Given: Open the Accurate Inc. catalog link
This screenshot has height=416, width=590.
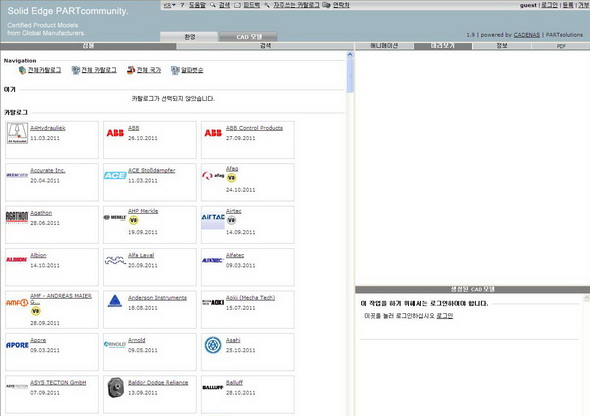Looking at the screenshot, I should (47, 170).
